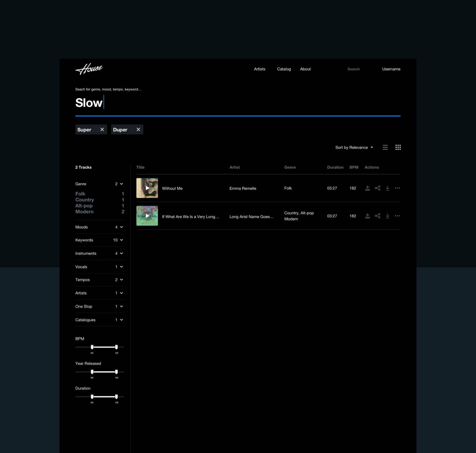This screenshot has height=453, width=476.
Task: Share the Long Arist Name track
Action: 377,216
